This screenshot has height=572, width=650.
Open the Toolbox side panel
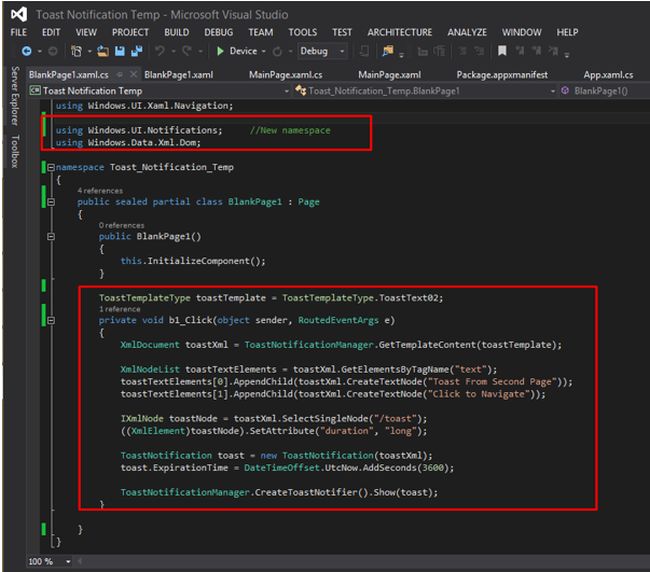pyautogui.click(x=15, y=151)
